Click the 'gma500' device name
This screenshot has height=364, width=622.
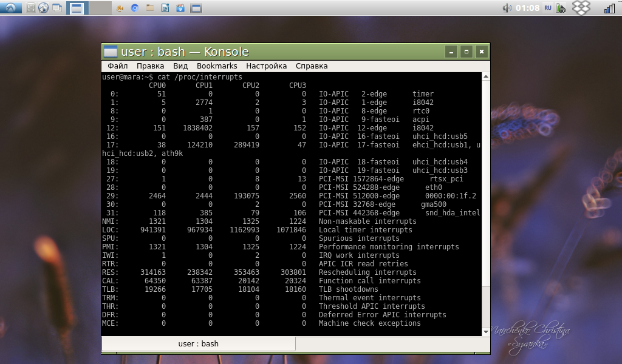[434, 204]
